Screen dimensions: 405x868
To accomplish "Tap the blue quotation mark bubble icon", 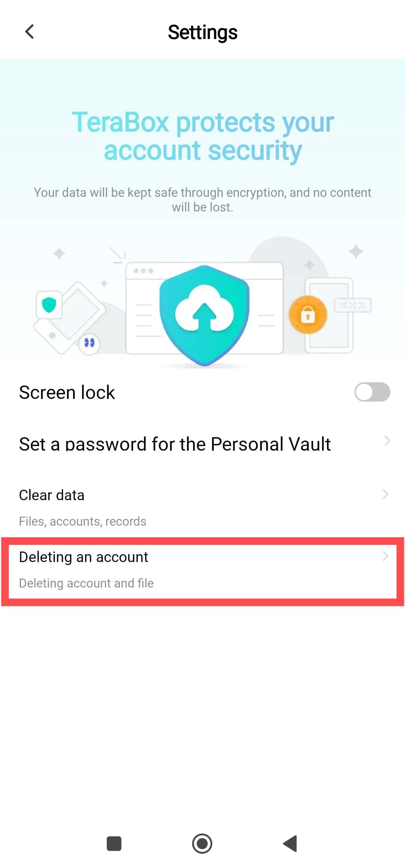I will click(x=89, y=343).
